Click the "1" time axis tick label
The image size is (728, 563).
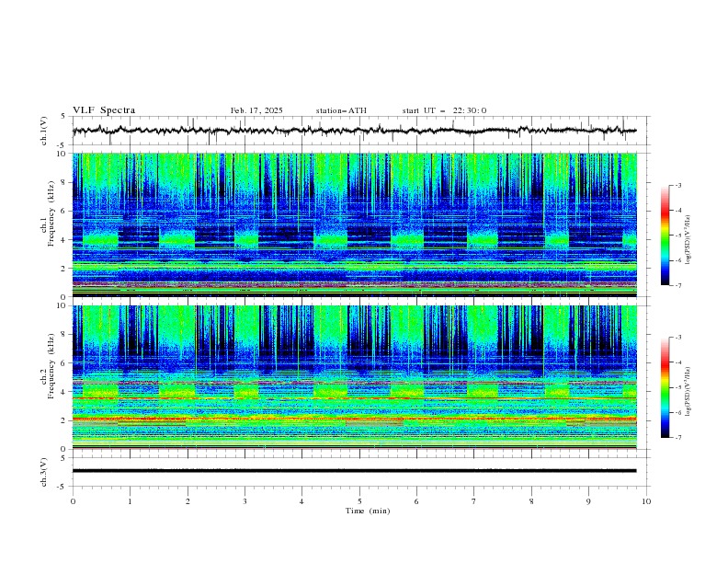130,501
